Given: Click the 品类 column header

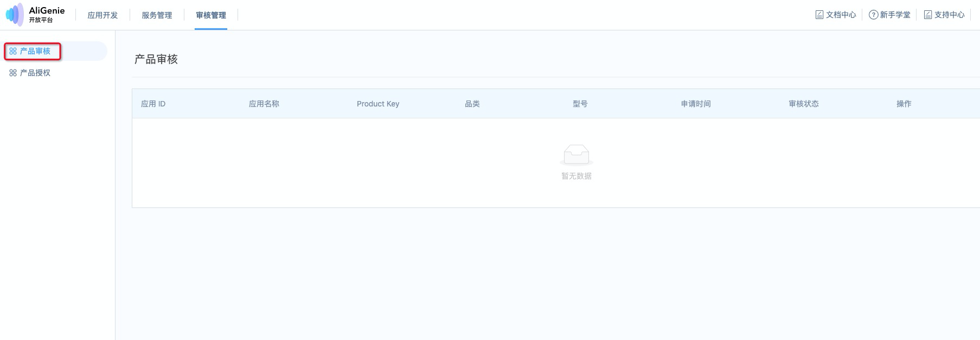Looking at the screenshot, I should [x=472, y=104].
